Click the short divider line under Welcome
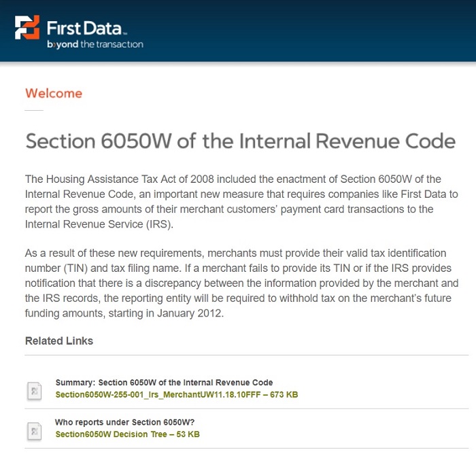This screenshot has height=454, width=476. 34,111
